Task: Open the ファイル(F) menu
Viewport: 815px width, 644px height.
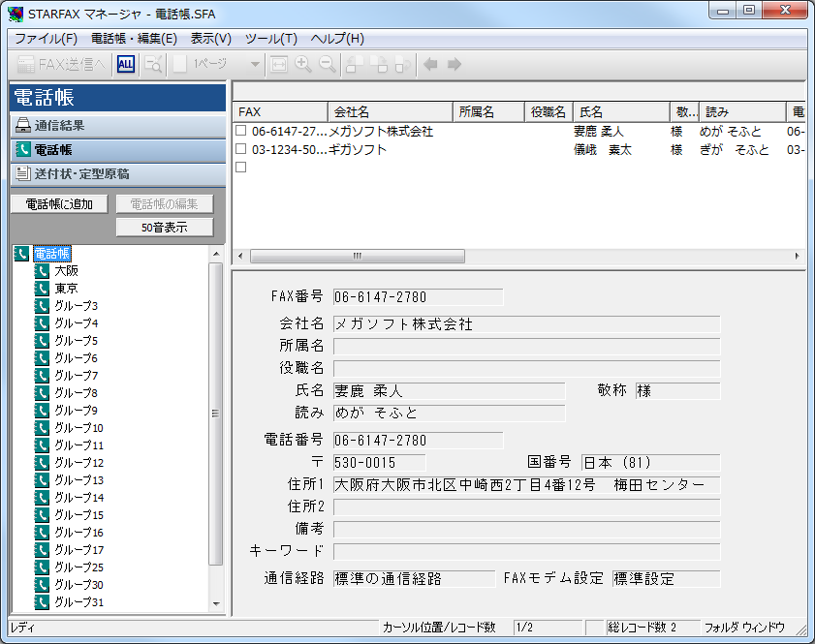Action: (x=46, y=39)
